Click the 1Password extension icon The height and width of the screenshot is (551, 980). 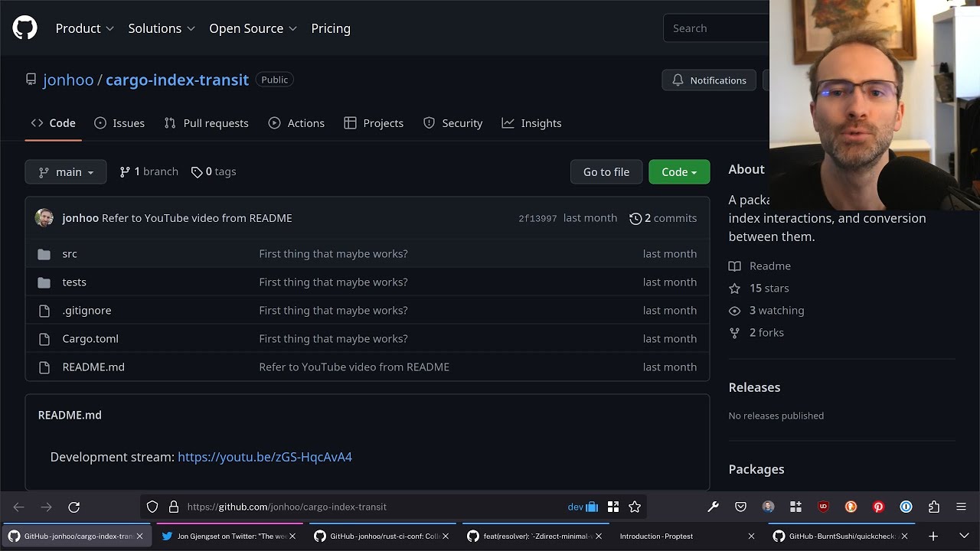906,507
